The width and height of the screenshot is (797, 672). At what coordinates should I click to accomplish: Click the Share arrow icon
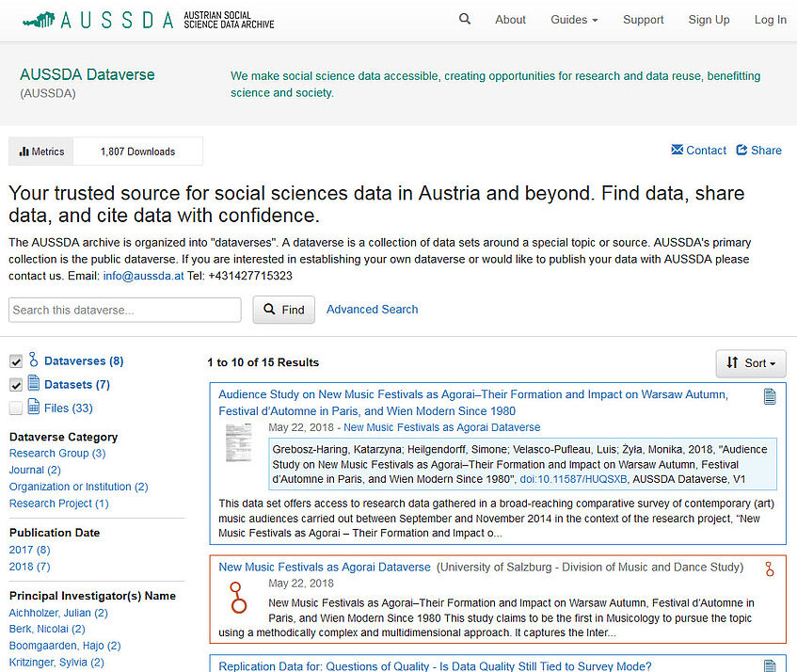742,150
